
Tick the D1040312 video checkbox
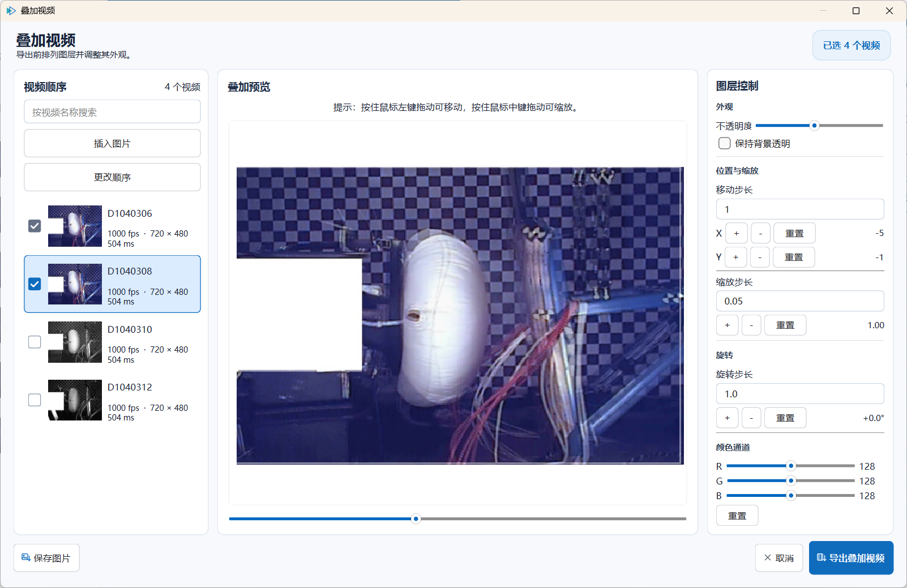pos(35,400)
